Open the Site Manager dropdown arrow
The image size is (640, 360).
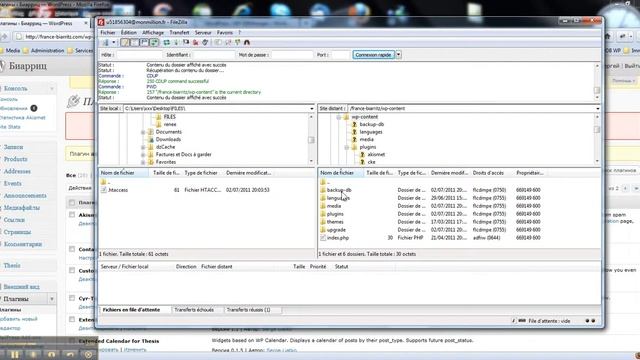pyautogui.click(x=114, y=42)
